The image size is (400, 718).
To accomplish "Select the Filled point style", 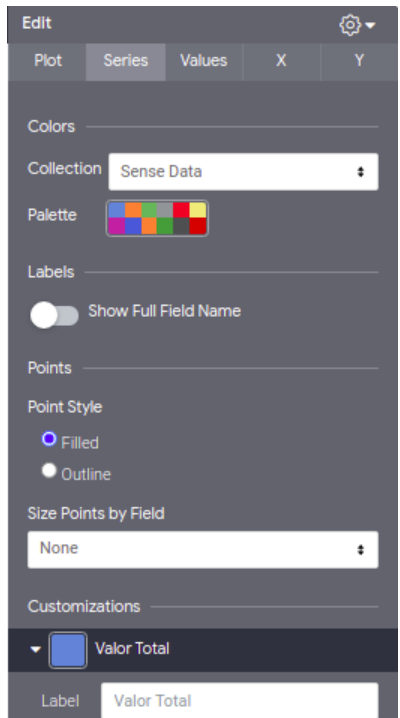I will tap(49, 439).
